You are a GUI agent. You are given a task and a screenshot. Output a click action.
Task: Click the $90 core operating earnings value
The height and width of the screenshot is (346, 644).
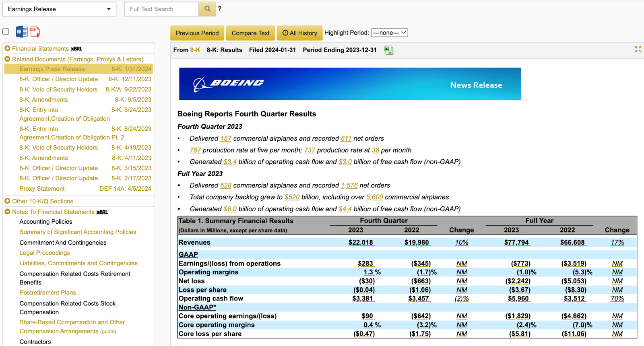[x=367, y=316]
